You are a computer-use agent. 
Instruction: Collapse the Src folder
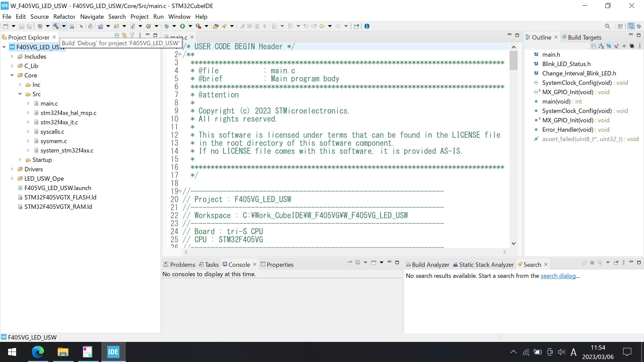[x=20, y=94]
